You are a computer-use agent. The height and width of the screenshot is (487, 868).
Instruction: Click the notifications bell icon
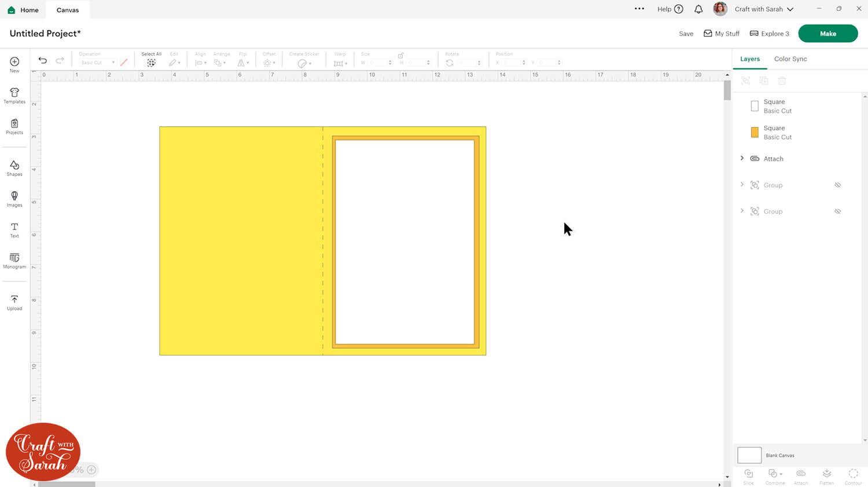[x=698, y=9]
